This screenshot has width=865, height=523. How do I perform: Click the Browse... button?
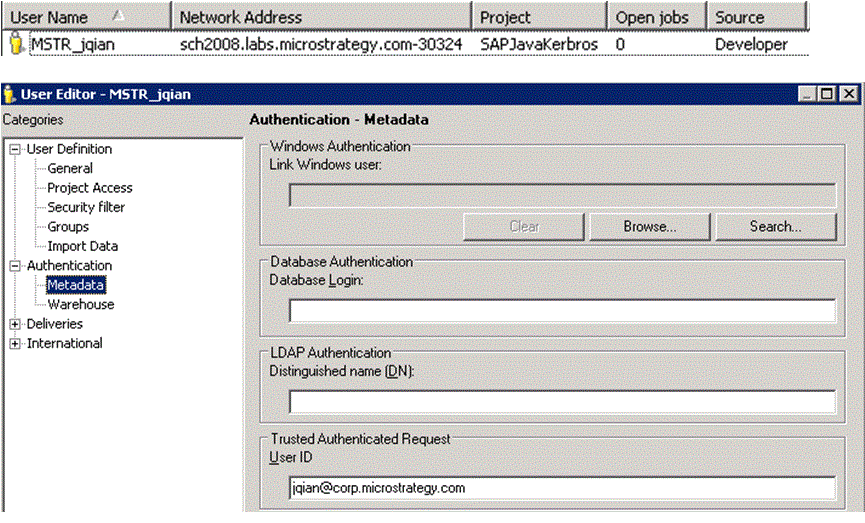650,227
